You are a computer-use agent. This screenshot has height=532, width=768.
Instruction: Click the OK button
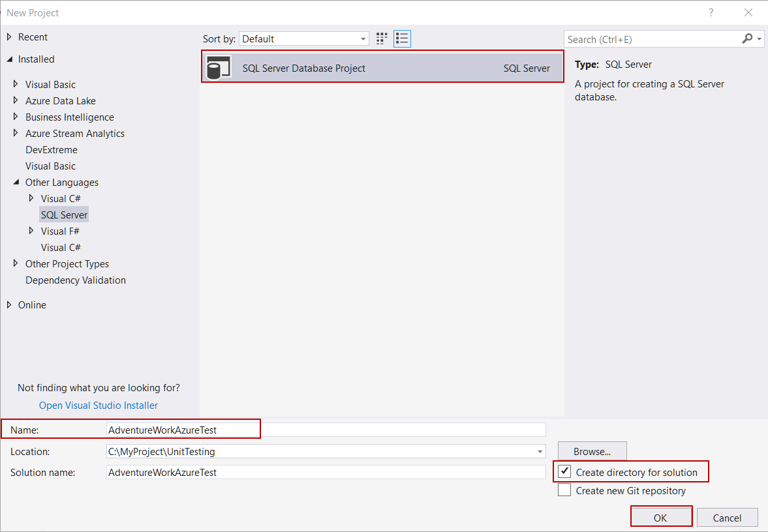click(661, 516)
